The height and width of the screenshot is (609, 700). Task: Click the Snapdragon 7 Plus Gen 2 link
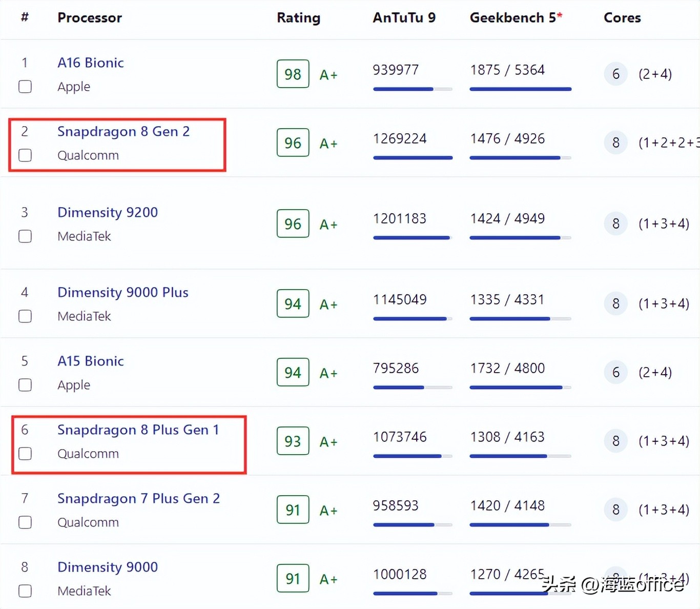(138, 498)
